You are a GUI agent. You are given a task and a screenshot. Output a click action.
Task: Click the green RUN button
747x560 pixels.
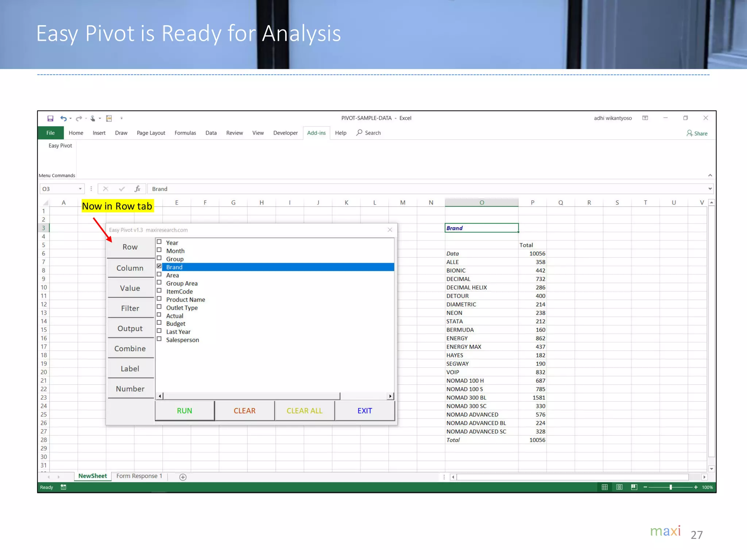pos(185,411)
